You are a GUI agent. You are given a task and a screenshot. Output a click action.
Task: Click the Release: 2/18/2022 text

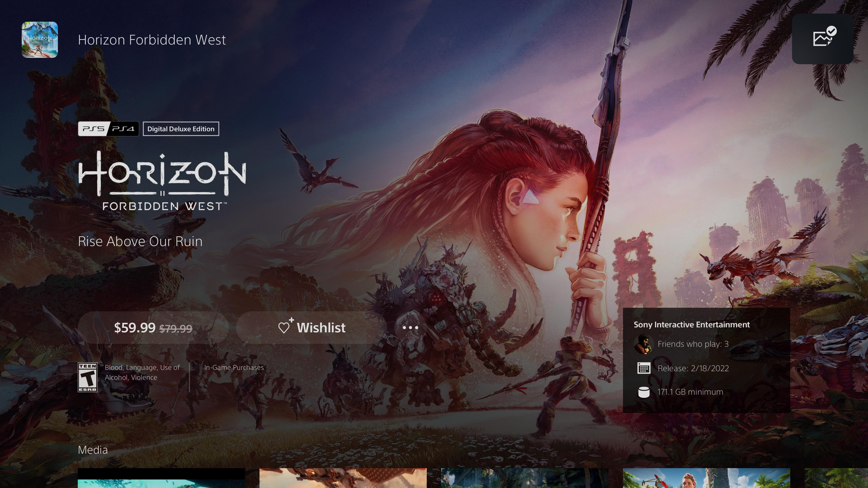693,368
